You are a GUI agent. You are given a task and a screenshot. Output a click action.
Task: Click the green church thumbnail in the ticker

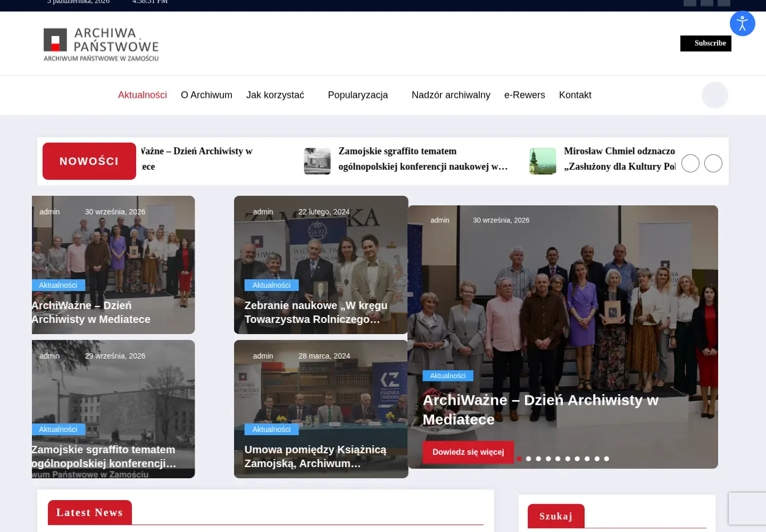pos(543,161)
